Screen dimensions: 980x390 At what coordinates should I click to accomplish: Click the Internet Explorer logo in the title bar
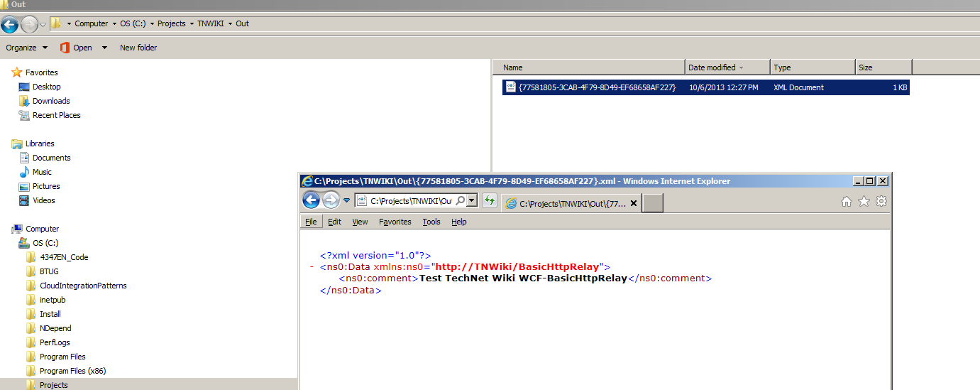pyautogui.click(x=307, y=181)
